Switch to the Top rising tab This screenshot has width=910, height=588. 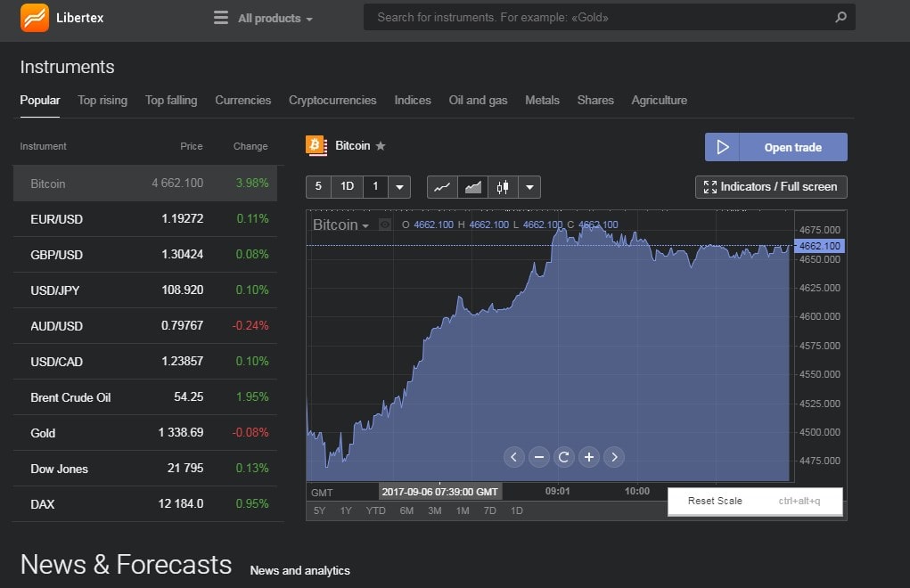102,100
